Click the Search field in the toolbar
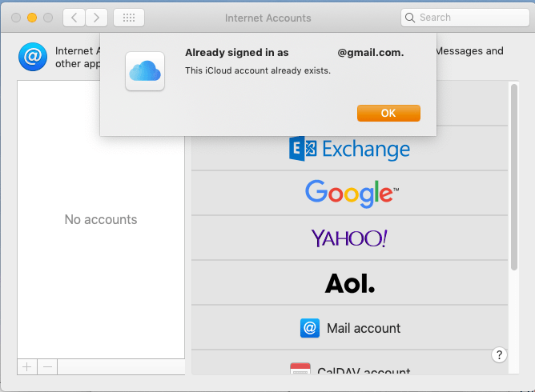The width and height of the screenshot is (535, 392). click(x=465, y=18)
